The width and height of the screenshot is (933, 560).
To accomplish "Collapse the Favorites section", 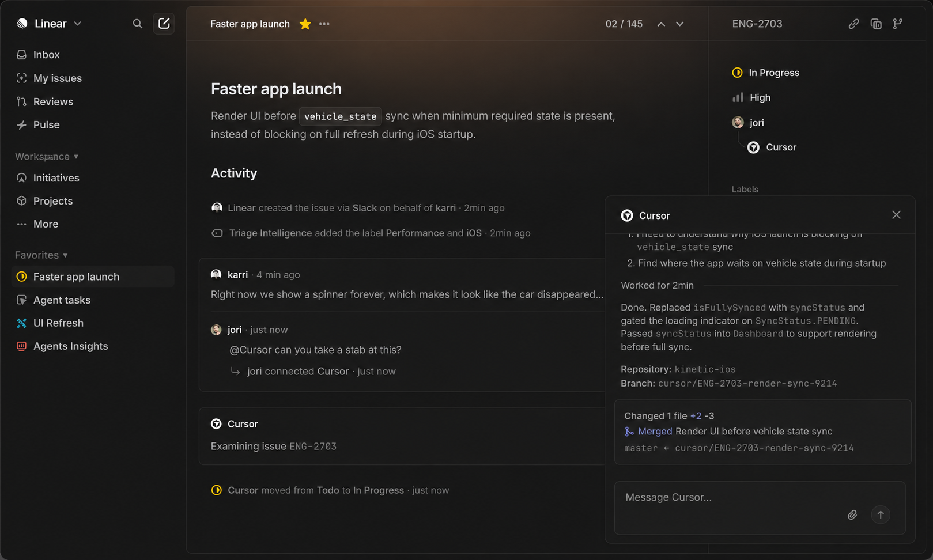I will pyautogui.click(x=41, y=255).
